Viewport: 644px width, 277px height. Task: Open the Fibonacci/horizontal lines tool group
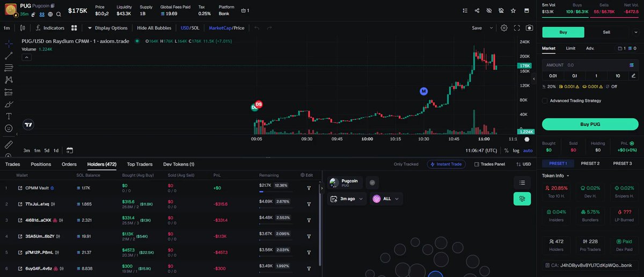[9, 68]
